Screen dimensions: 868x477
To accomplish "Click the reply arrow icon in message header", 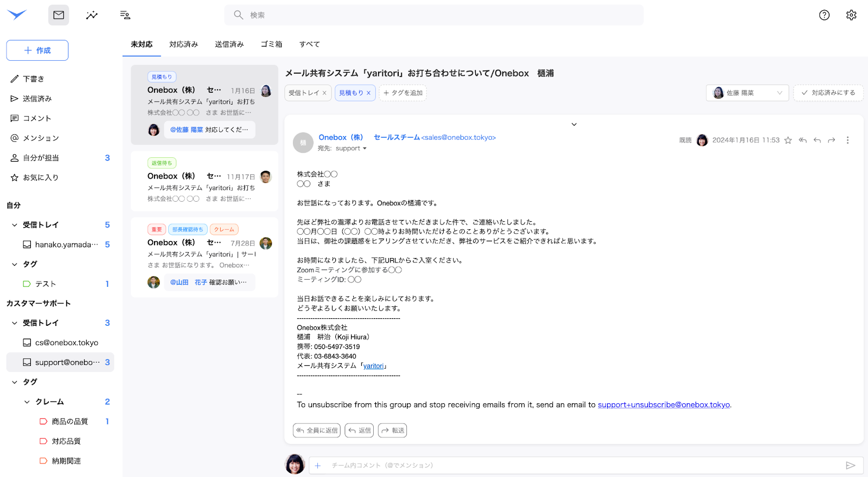I will [x=817, y=140].
